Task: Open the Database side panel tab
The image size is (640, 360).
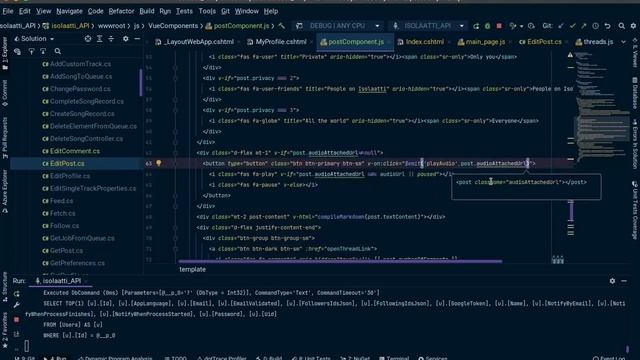Action: click(x=635, y=93)
